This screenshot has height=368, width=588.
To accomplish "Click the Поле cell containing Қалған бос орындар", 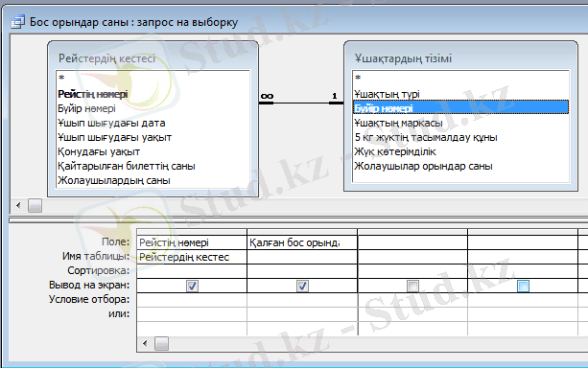I will [x=302, y=242].
